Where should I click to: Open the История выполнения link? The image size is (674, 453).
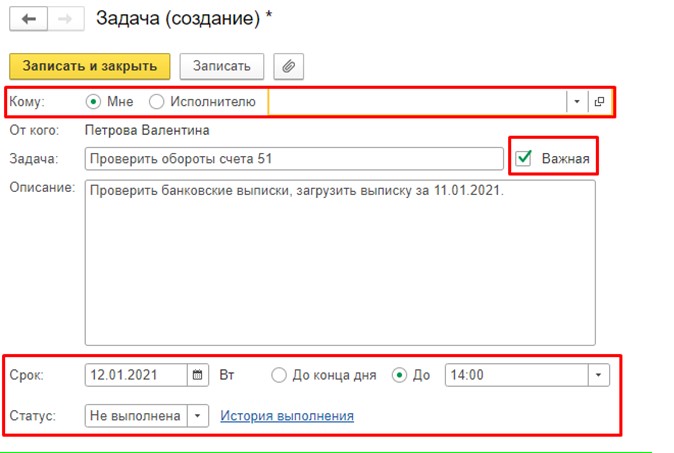[x=287, y=415]
